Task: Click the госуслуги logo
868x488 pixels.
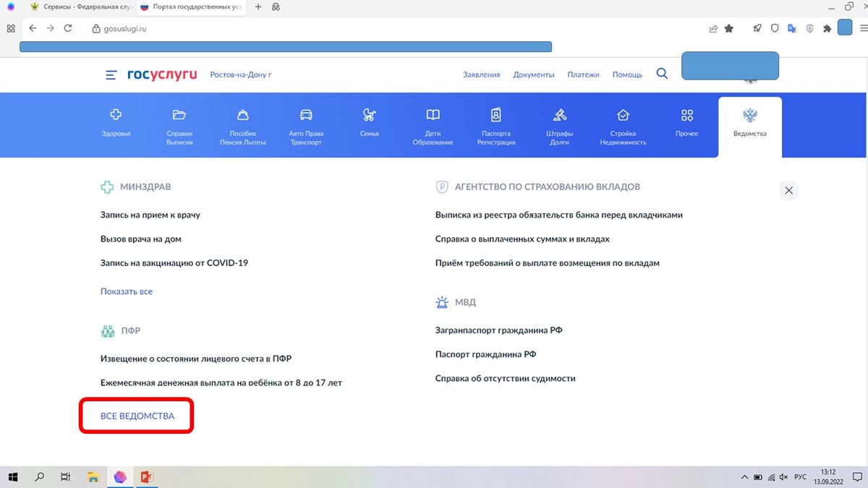Action: (x=161, y=74)
